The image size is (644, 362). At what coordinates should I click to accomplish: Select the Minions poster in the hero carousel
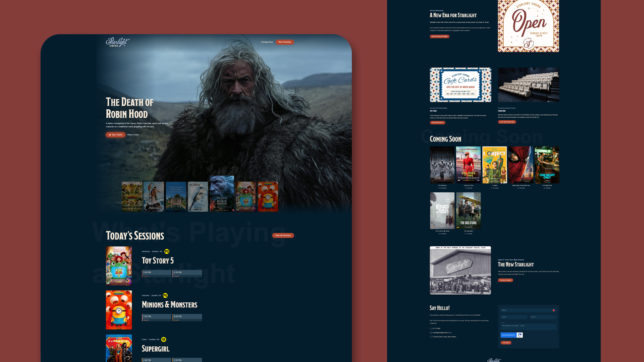pyautogui.click(x=268, y=196)
